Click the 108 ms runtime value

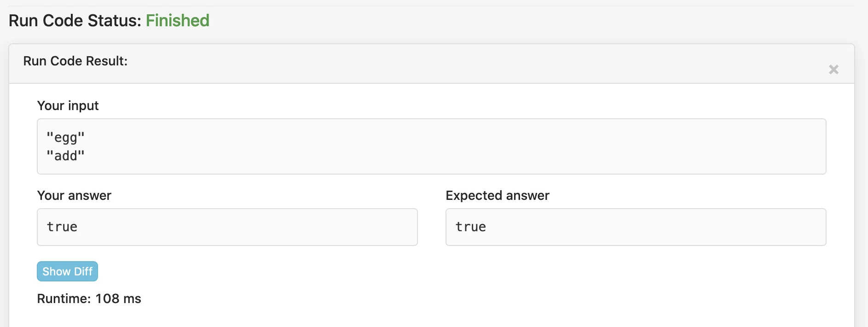click(118, 298)
